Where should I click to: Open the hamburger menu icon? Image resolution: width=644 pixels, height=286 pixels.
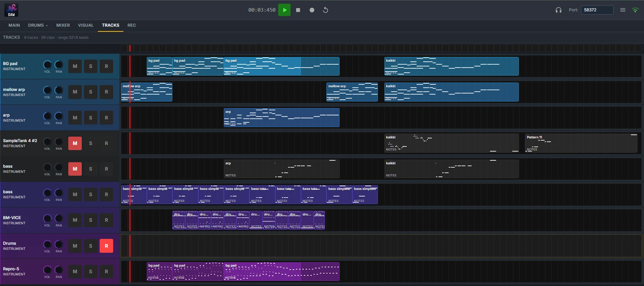[623, 10]
